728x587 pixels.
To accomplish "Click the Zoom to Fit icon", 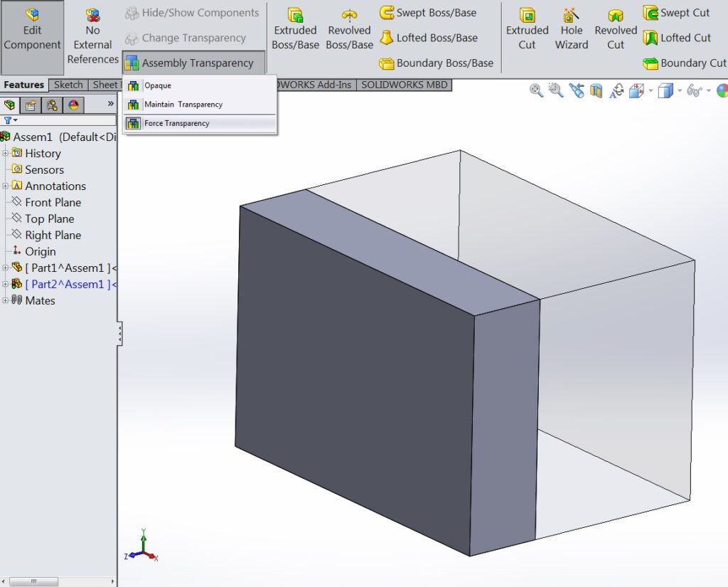I will point(535,90).
